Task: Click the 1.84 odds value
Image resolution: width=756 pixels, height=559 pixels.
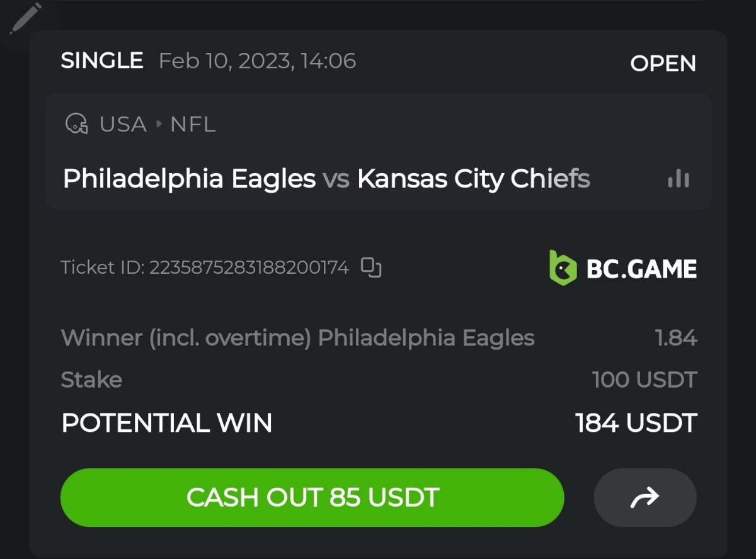Action: click(x=676, y=338)
